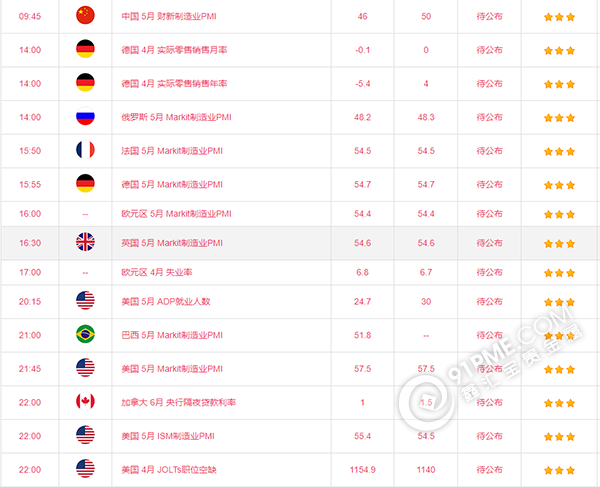
Task: Click the German flag at 15:55
Action: [85, 184]
